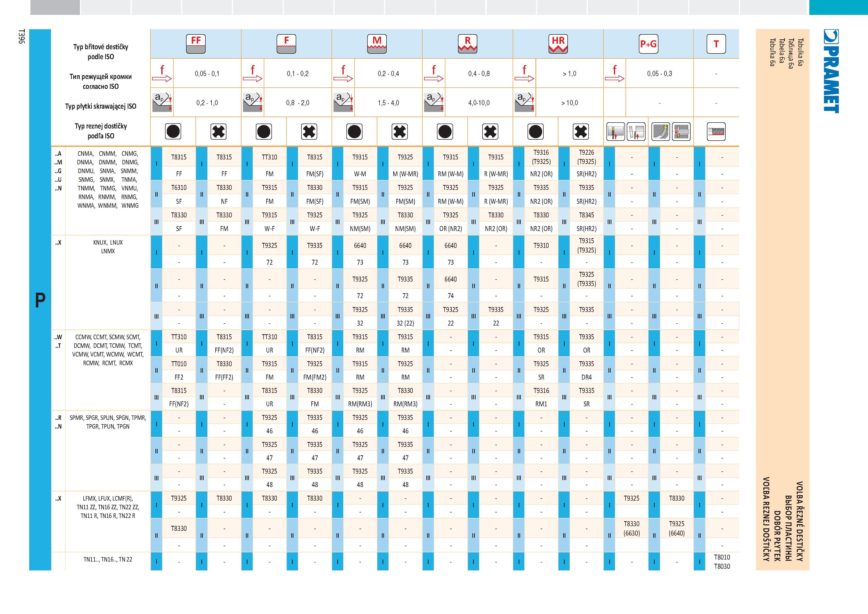Click the M (W-MR) chipbreaker cell
Screen dimensions: 868x614
[x=405, y=174]
